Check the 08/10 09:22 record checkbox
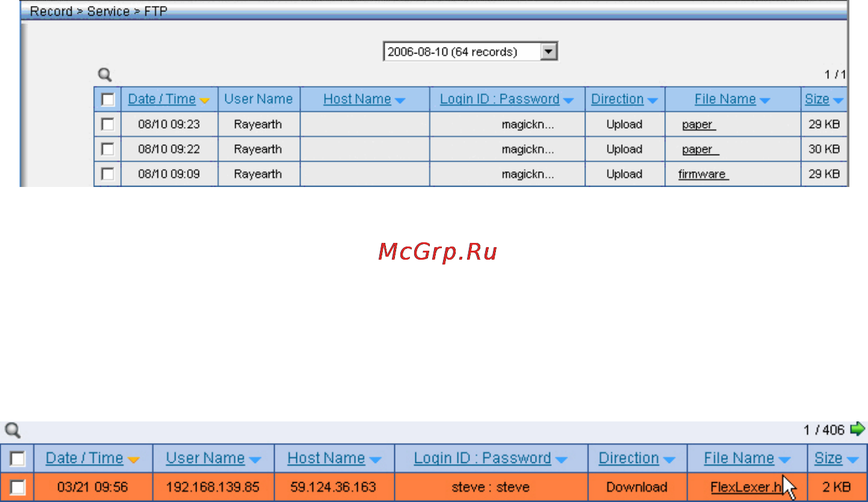The width and height of the screenshot is (868, 502). point(108,149)
